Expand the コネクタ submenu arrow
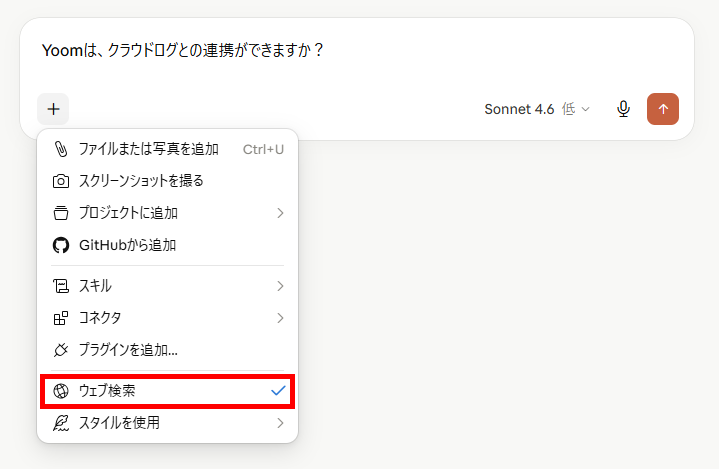The width and height of the screenshot is (719, 469). [280, 318]
